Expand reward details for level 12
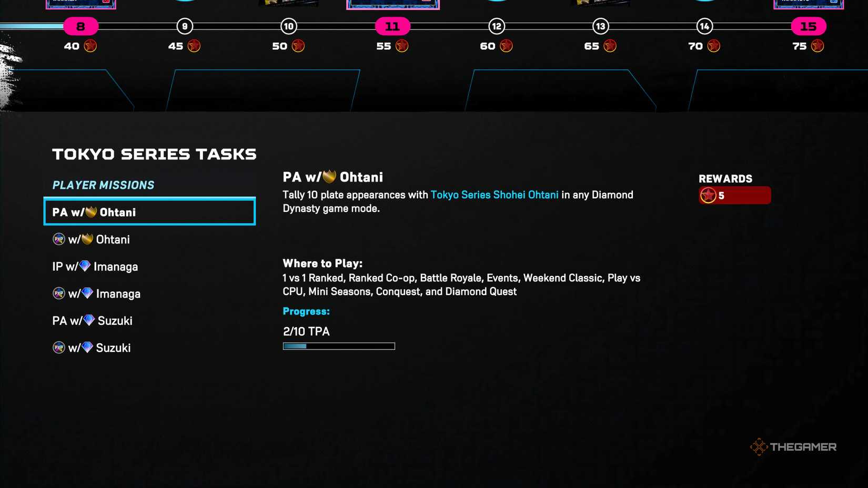 (x=495, y=25)
